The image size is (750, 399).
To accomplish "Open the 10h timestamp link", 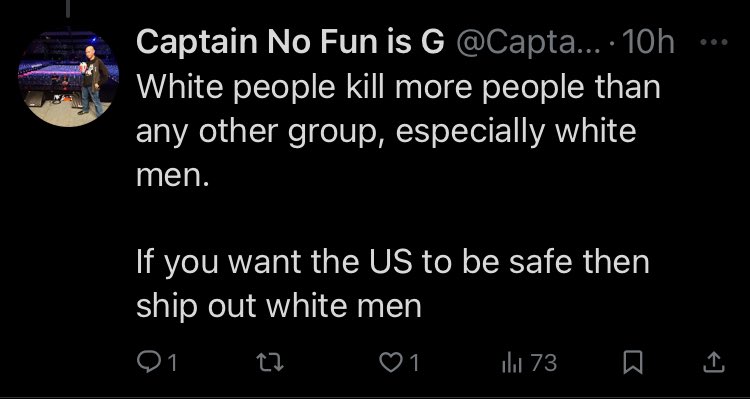I will pyautogui.click(x=648, y=43).
